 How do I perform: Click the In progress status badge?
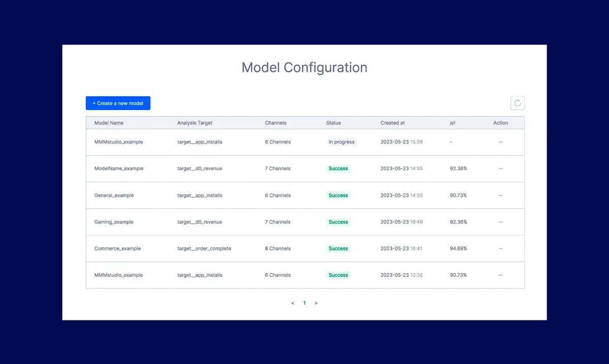(x=342, y=142)
